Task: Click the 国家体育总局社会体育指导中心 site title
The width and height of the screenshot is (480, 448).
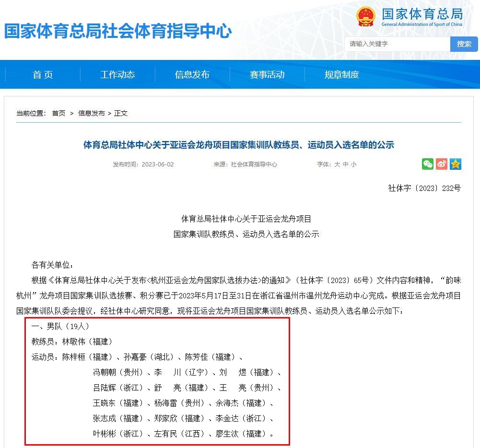Action: click(x=118, y=31)
